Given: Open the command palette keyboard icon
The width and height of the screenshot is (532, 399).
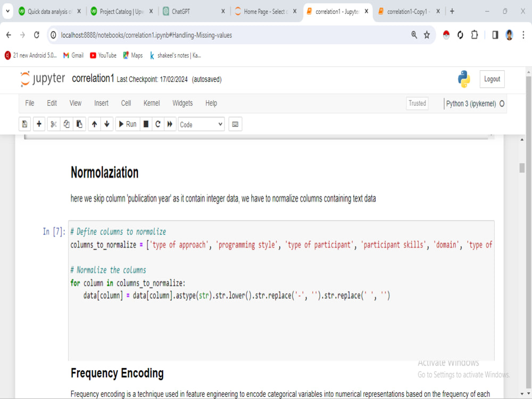Looking at the screenshot, I should [235, 124].
